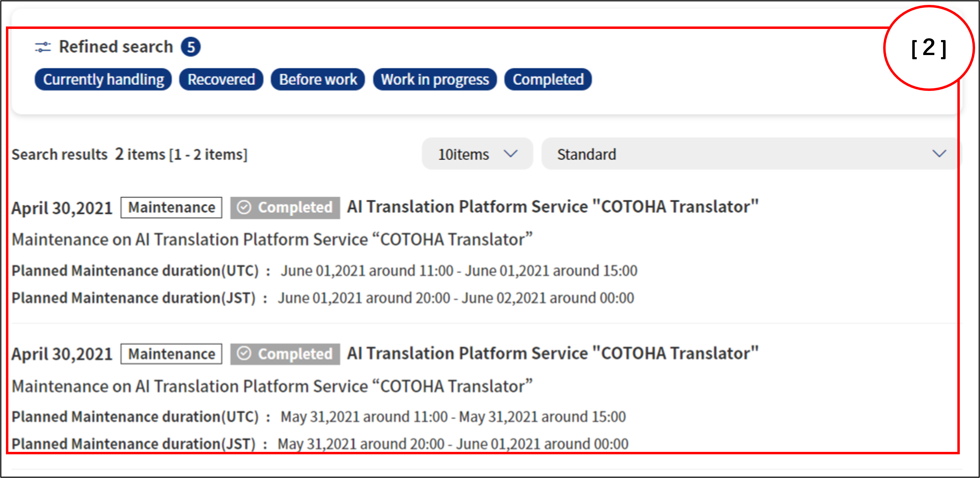980x478 pixels.
Task: Open first Maintenance on AI Translation link
Action: [x=272, y=239]
